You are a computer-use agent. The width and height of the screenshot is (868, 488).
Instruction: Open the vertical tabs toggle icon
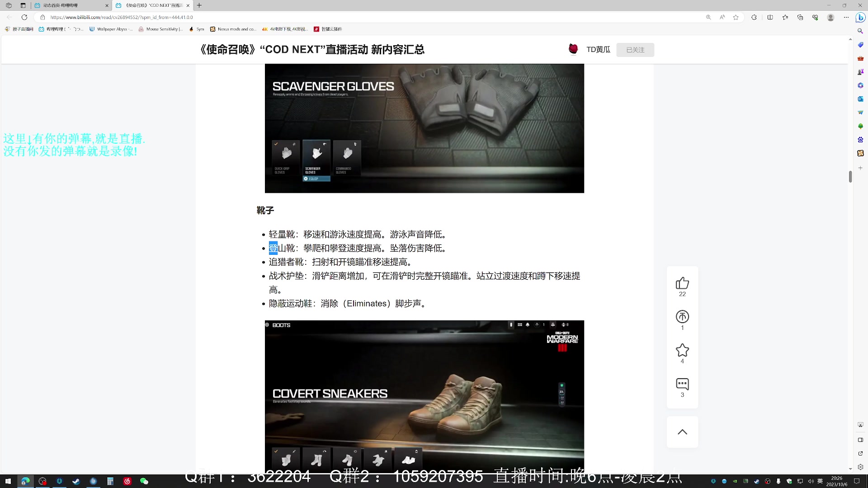click(x=23, y=5)
